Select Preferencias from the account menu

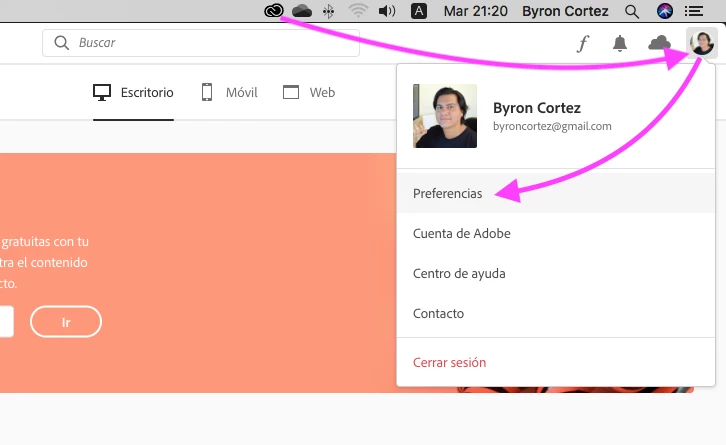[x=556, y=193]
